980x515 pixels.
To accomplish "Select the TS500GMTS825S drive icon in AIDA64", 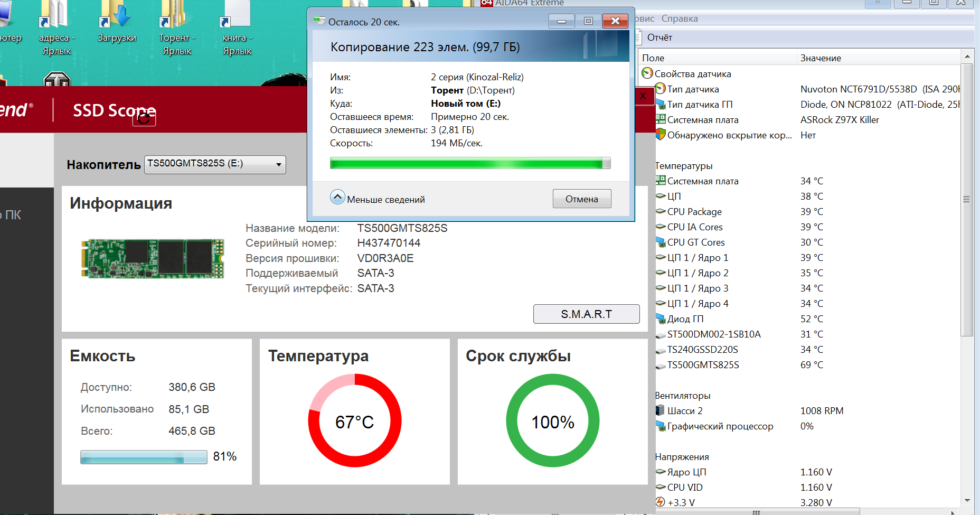I will (x=661, y=366).
